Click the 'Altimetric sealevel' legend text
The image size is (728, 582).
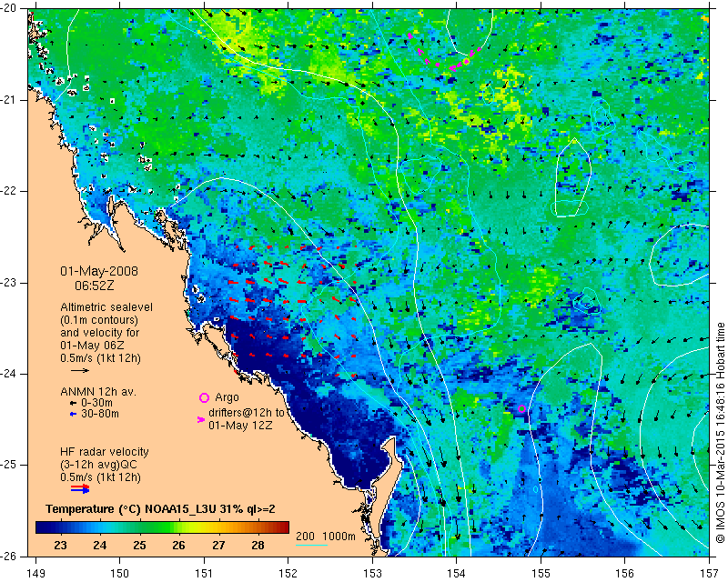[106, 307]
